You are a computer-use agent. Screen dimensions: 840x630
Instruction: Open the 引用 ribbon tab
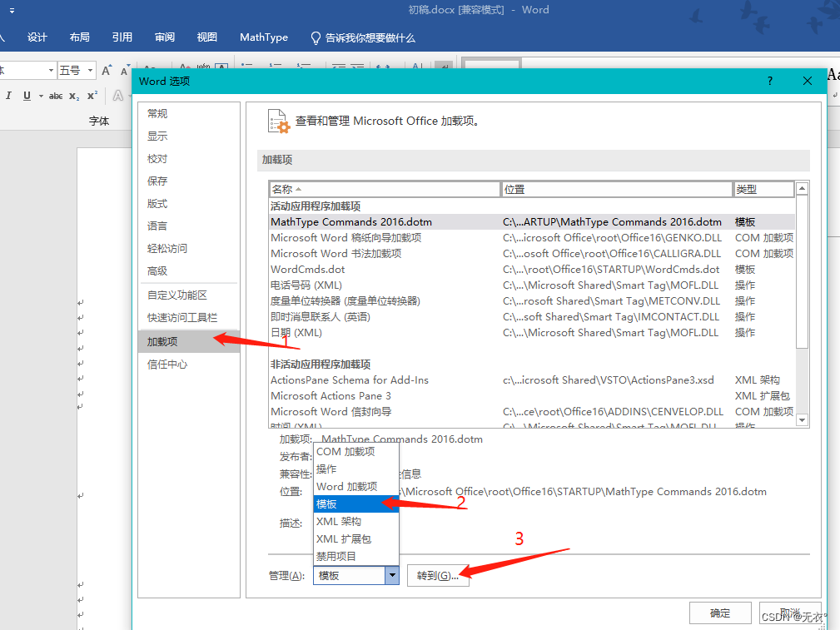click(122, 37)
